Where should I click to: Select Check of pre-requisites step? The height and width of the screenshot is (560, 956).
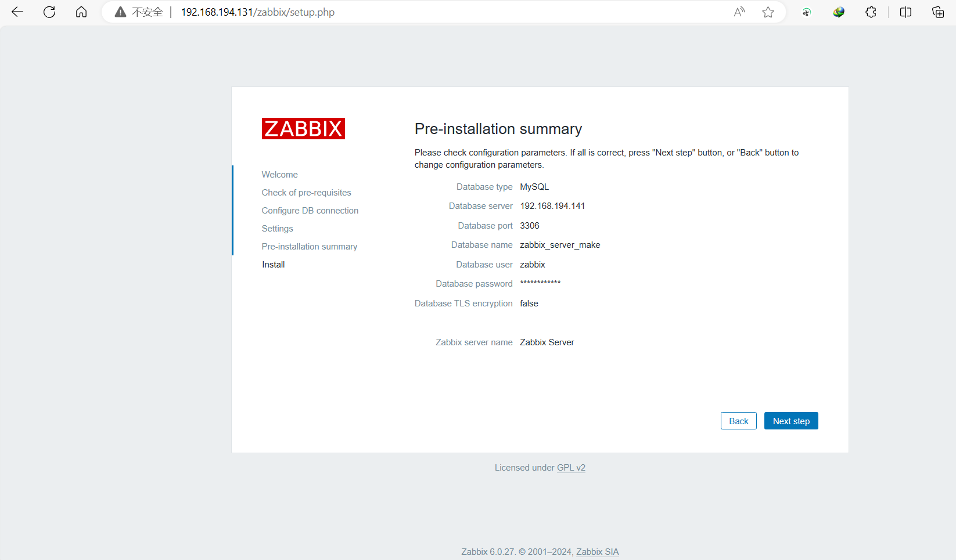[306, 193]
